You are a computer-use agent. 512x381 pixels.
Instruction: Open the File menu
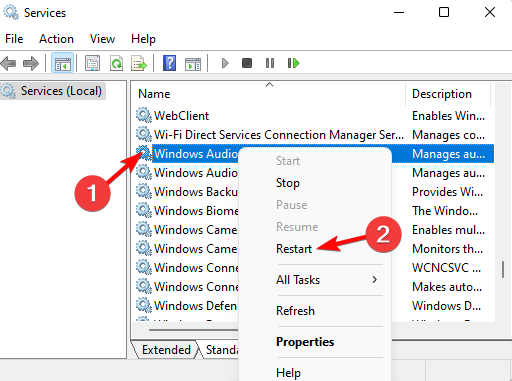pos(14,39)
